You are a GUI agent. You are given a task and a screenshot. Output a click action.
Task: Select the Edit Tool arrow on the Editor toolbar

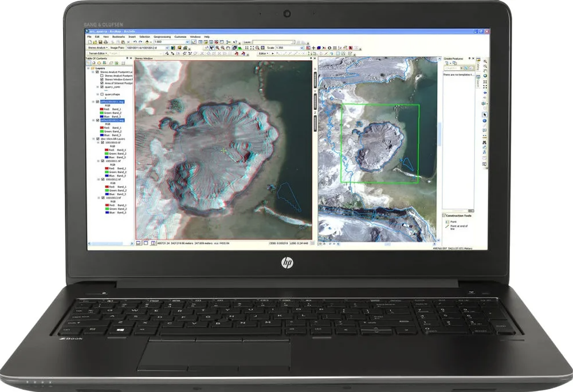(273, 53)
